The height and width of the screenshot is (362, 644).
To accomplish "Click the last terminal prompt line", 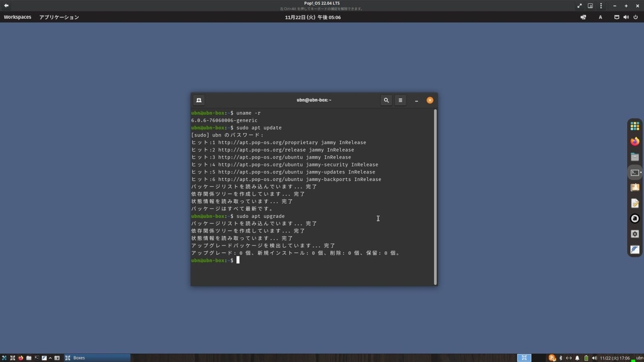I will pyautogui.click(x=215, y=260).
